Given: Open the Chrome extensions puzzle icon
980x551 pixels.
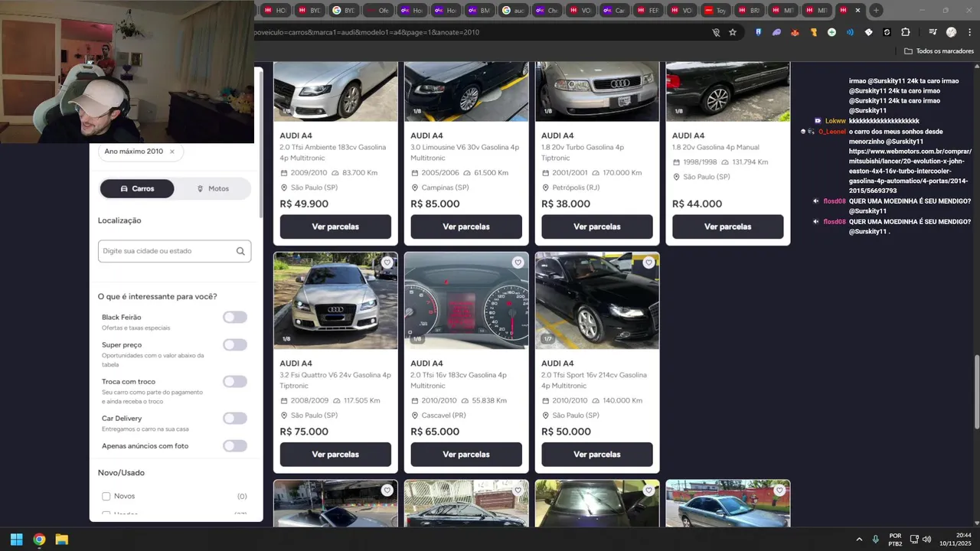Looking at the screenshot, I should [906, 32].
